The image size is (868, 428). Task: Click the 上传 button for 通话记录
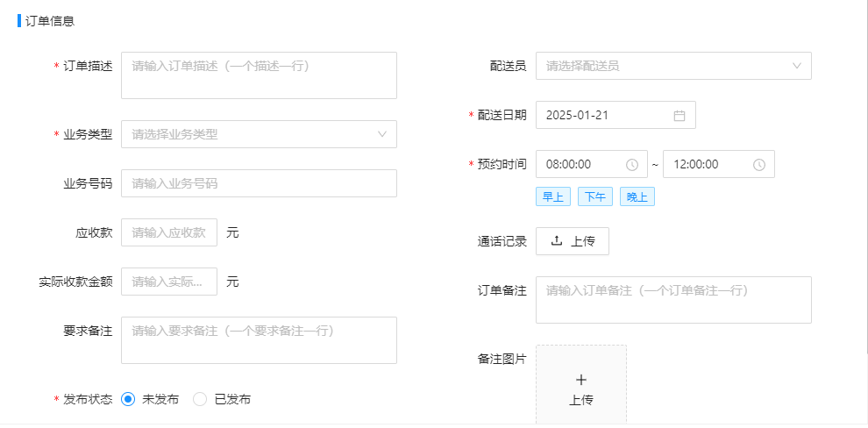573,241
